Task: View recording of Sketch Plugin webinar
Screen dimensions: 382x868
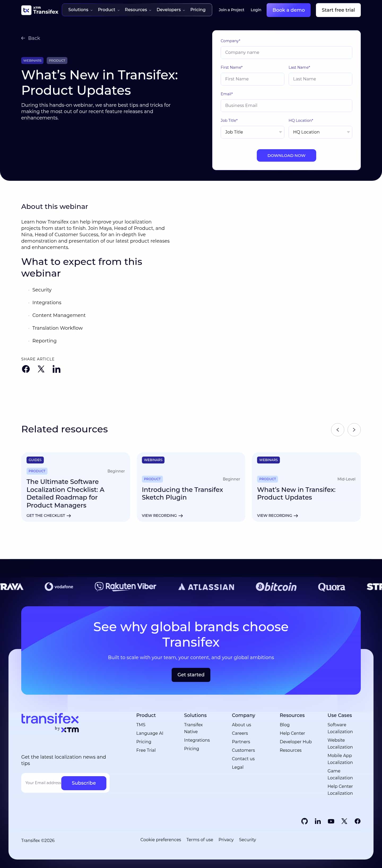Action: pos(162,515)
